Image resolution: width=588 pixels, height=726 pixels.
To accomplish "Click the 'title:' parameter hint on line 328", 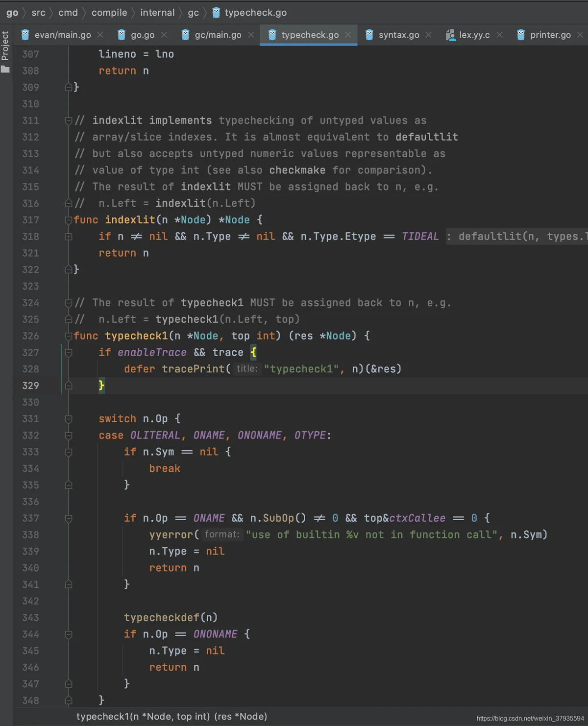I will [247, 368].
